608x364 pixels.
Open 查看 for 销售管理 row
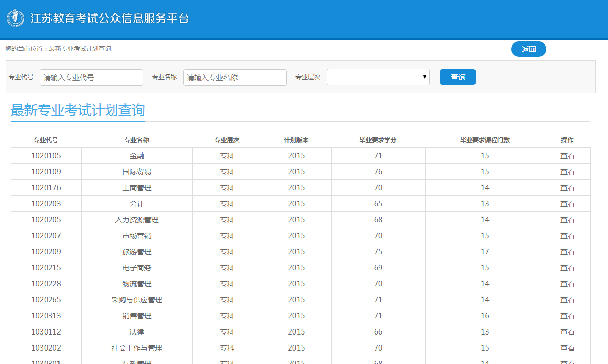(x=567, y=316)
